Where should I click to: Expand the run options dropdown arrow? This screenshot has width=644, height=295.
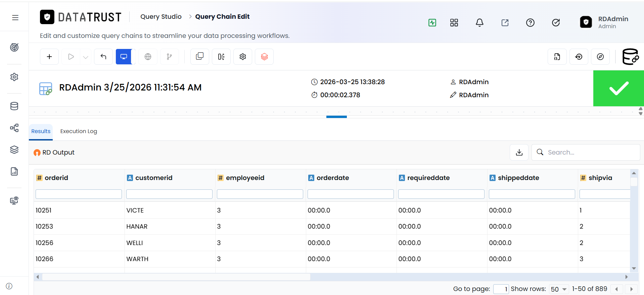(86, 57)
